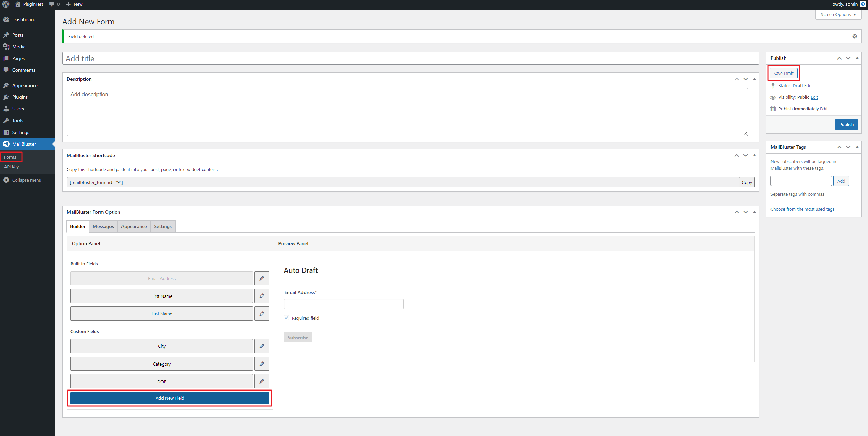
Task: Click the Copy shortcode button
Action: (747, 182)
